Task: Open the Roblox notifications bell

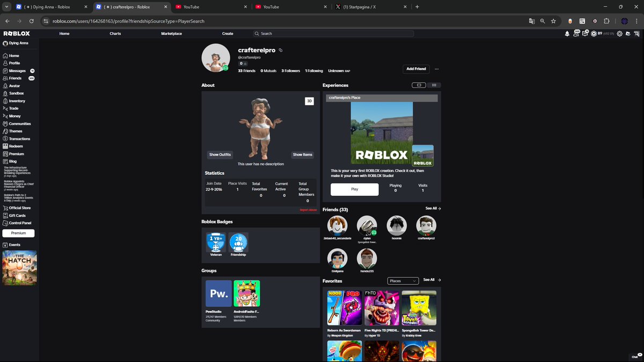Action: 567,33
